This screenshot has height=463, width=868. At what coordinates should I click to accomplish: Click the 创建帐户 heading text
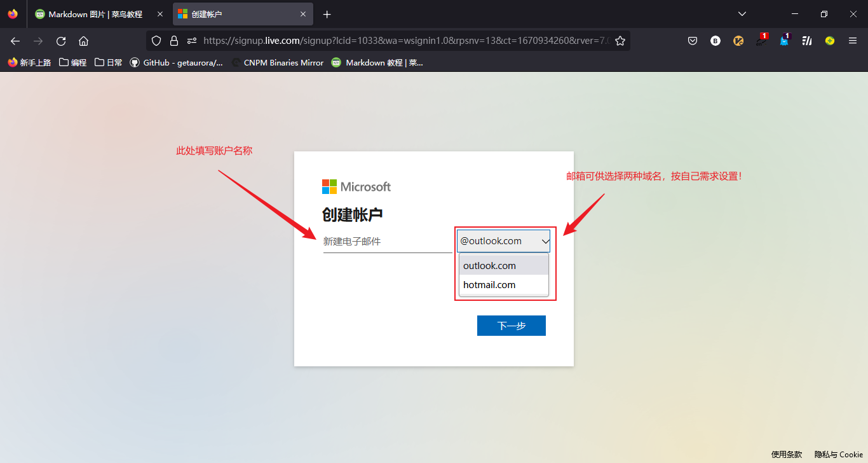pos(353,215)
